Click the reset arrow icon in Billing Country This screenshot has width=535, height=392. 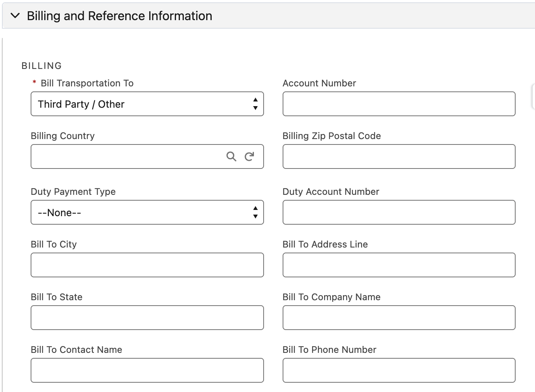249,156
